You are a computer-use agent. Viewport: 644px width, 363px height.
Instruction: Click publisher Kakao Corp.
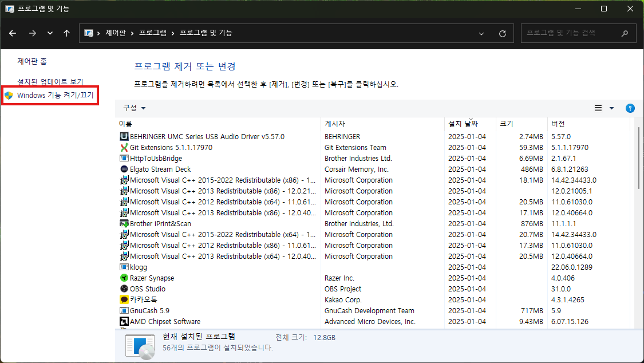point(343,300)
